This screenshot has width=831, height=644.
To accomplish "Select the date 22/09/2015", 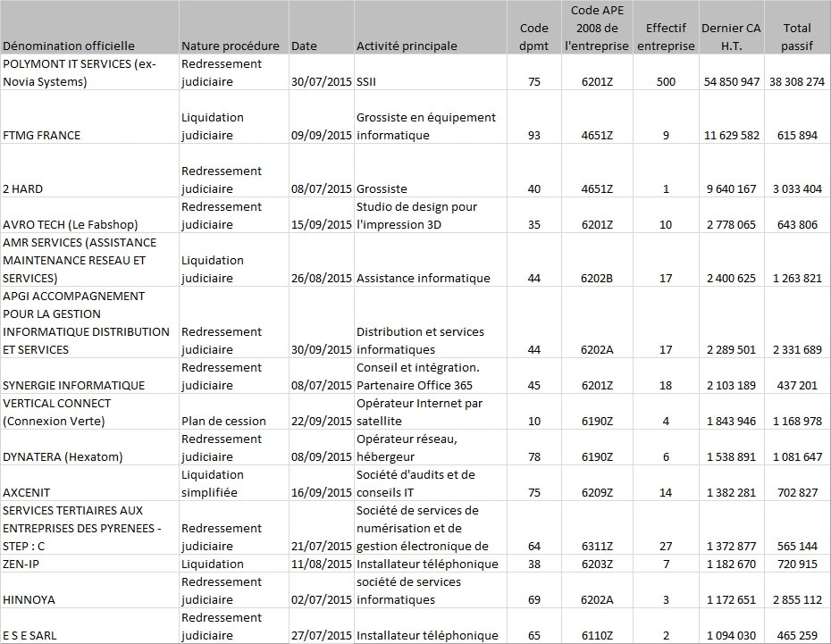I will pyautogui.click(x=321, y=421).
